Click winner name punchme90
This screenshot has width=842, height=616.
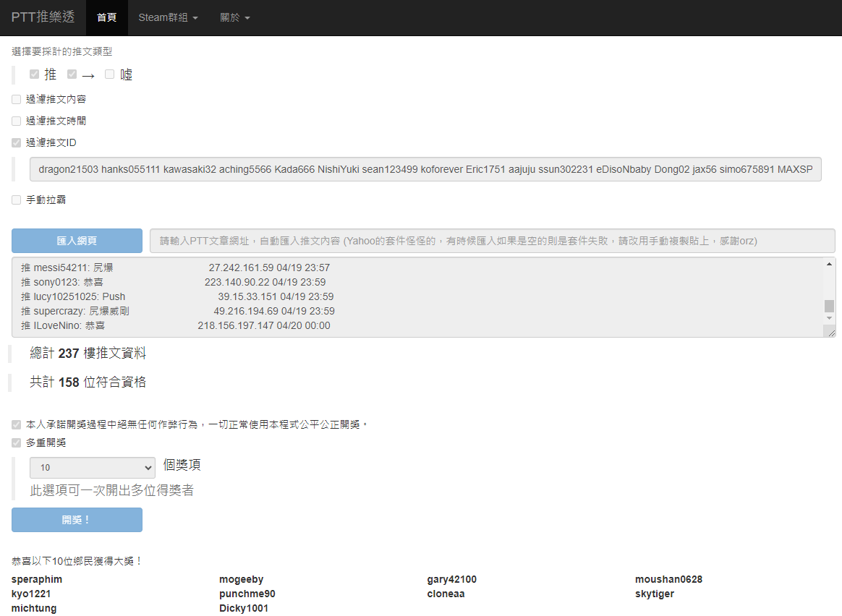(x=247, y=594)
